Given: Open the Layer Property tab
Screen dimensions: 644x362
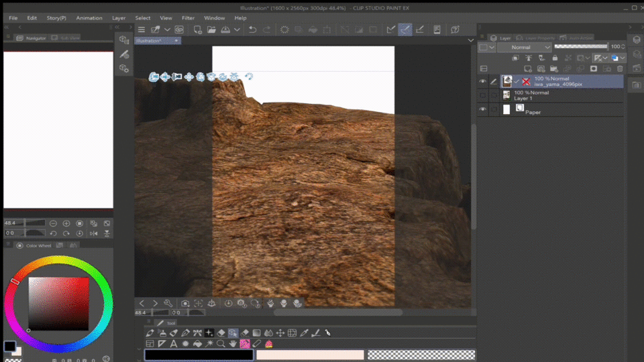Looking at the screenshot, I should click(x=537, y=38).
